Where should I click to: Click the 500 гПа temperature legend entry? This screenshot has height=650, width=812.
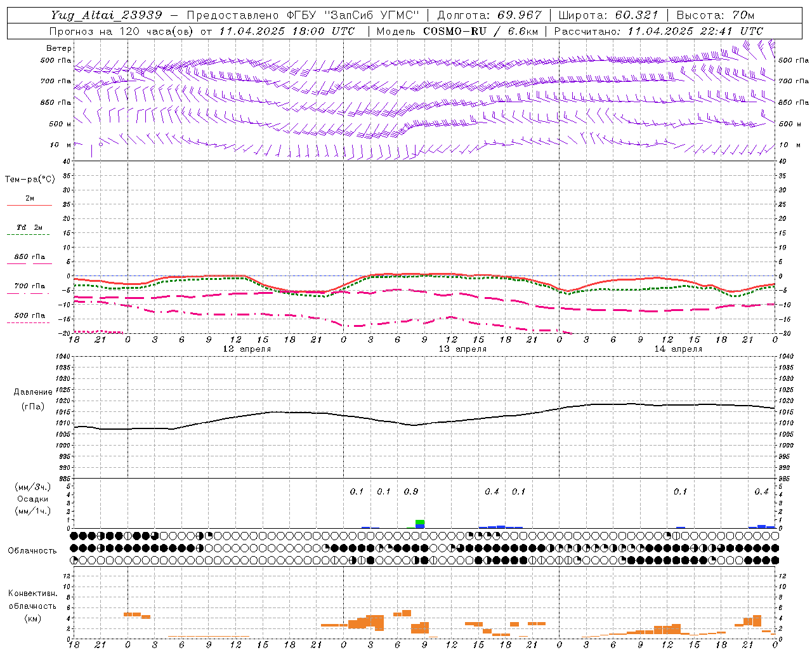click(29, 317)
